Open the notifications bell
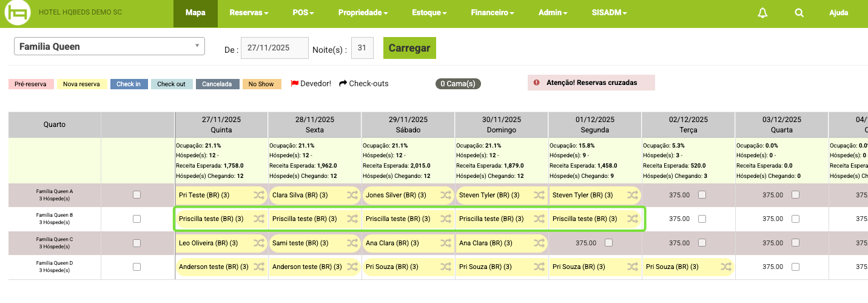The width and height of the screenshot is (868, 303). click(762, 13)
